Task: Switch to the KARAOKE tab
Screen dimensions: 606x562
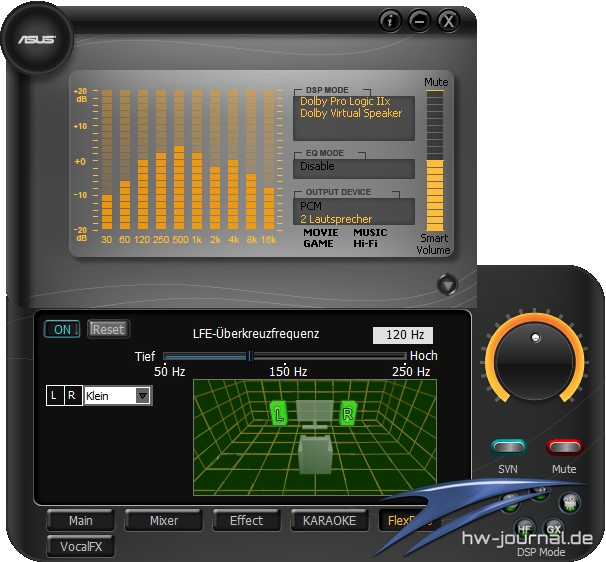Action: click(329, 521)
